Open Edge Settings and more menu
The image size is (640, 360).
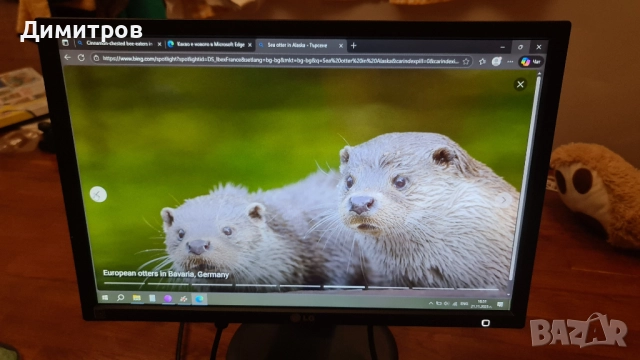tap(510, 62)
